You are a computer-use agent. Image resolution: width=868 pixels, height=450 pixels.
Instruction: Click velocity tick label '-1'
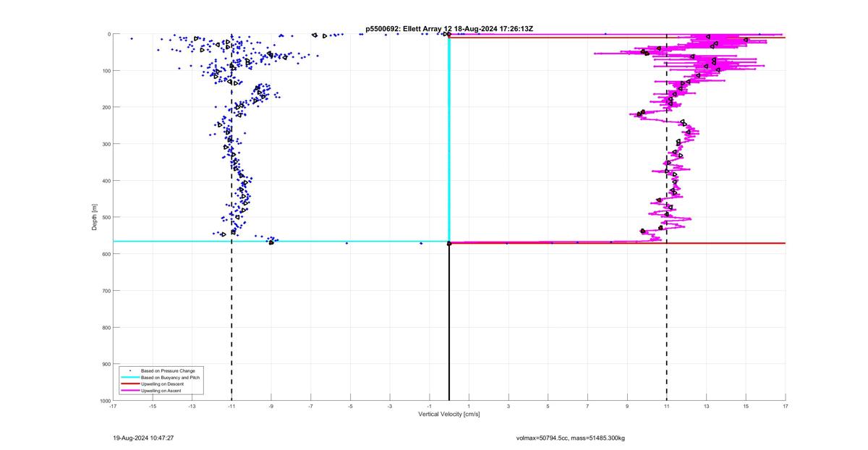pos(430,407)
